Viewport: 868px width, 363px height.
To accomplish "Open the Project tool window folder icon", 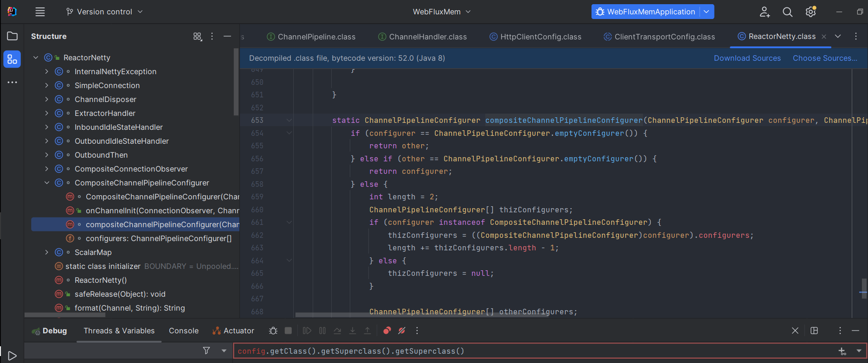I will coord(12,36).
